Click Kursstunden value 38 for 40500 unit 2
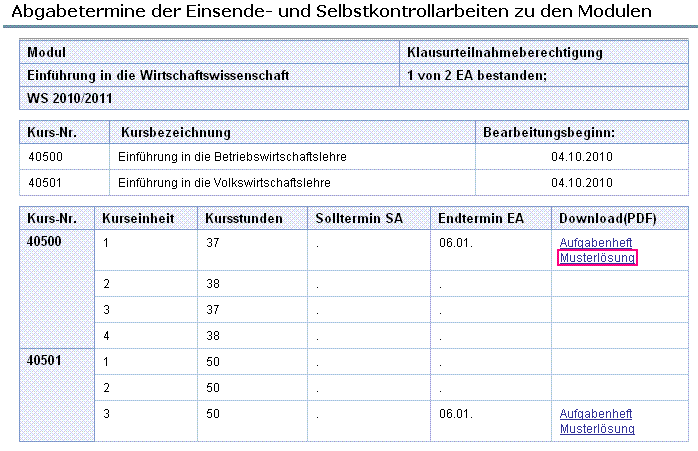This screenshot has width=698, height=451. pos(213,284)
